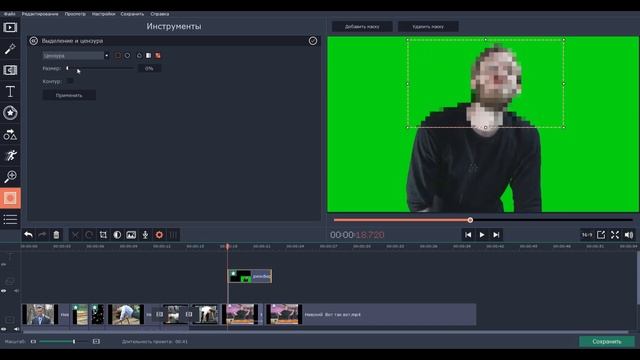Mute the main video track speaker
This screenshot has width=640, height=360.
point(16,329)
